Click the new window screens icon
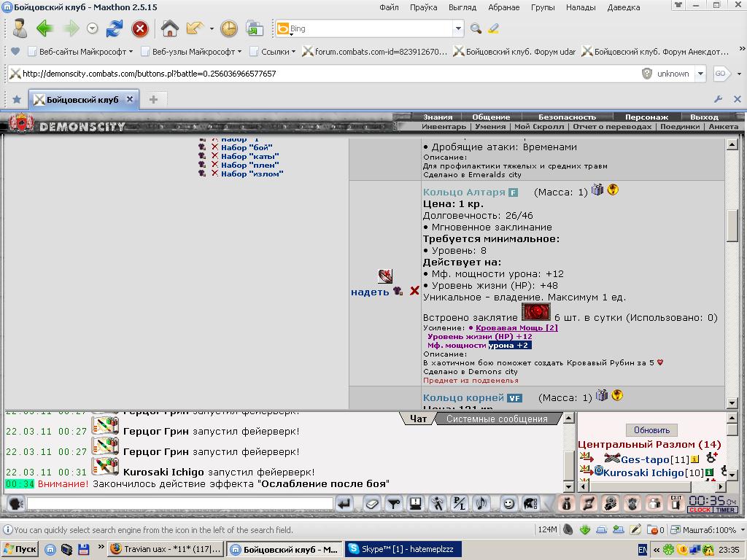The image size is (747, 560). (255, 28)
